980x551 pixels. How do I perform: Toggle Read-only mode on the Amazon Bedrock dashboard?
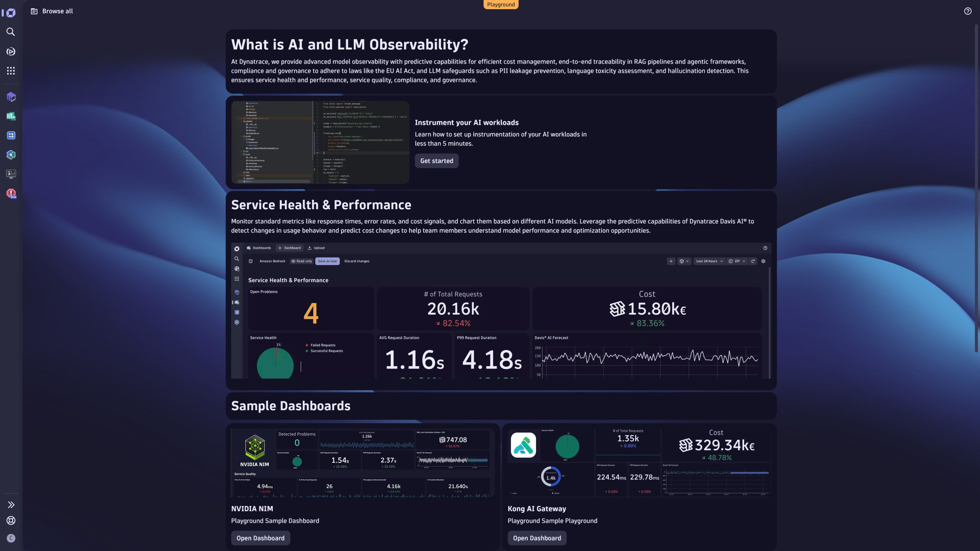click(302, 261)
